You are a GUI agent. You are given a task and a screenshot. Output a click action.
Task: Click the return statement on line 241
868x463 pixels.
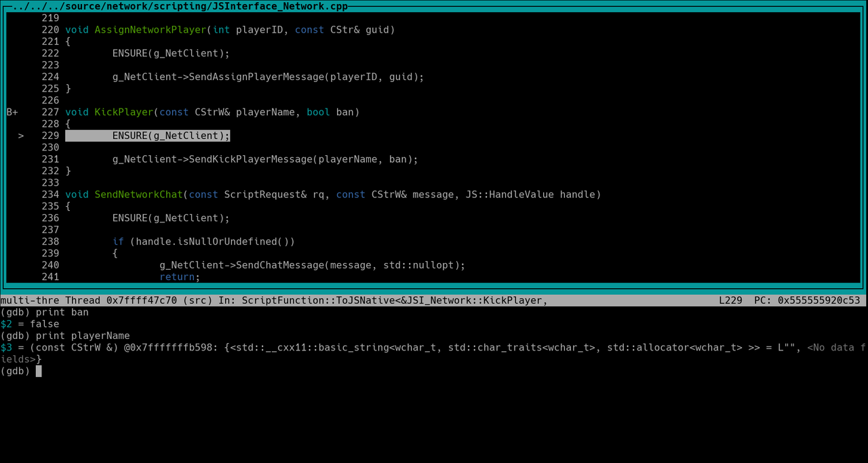pyautogui.click(x=180, y=277)
